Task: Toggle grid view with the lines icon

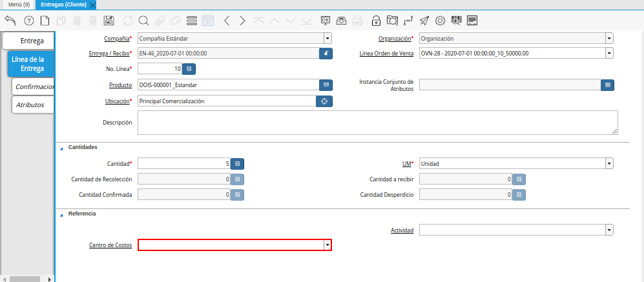Action: (192, 21)
